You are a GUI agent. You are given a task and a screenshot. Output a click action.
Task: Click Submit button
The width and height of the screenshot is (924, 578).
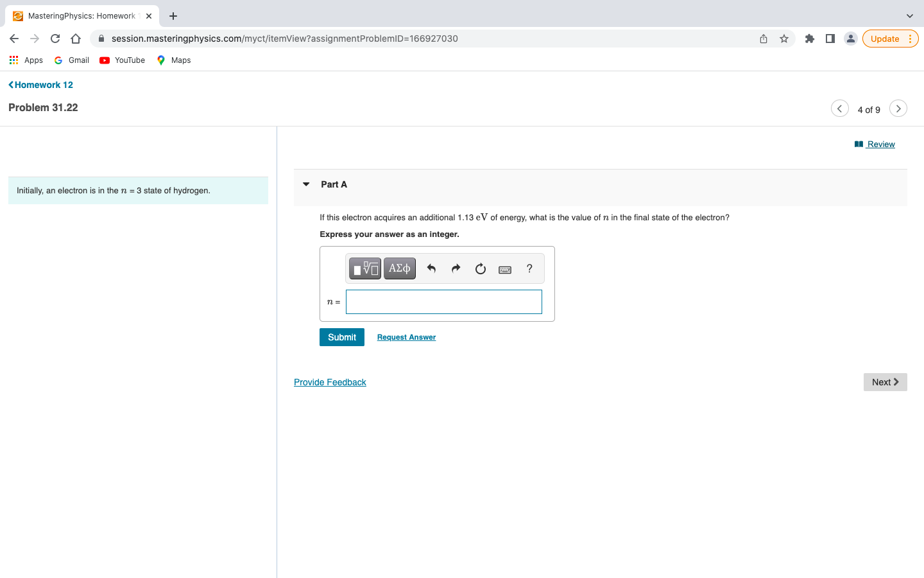[342, 337]
